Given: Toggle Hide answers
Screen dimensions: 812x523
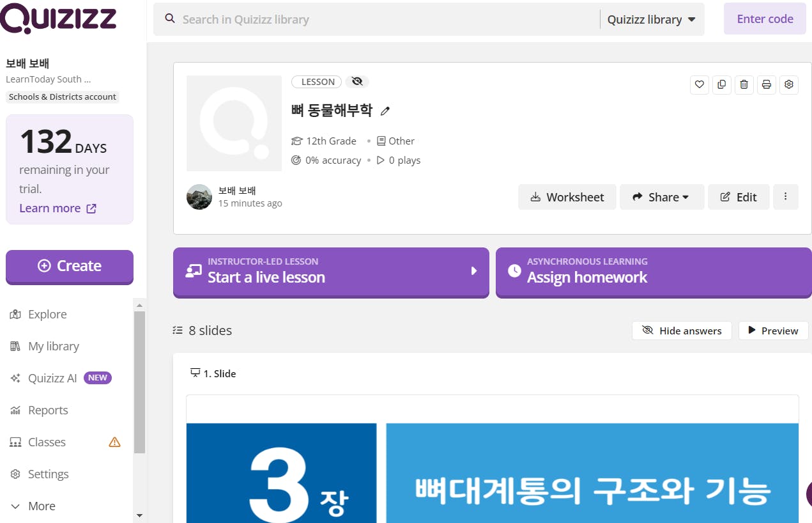Looking at the screenshot, I should click(x=682, y=331).
